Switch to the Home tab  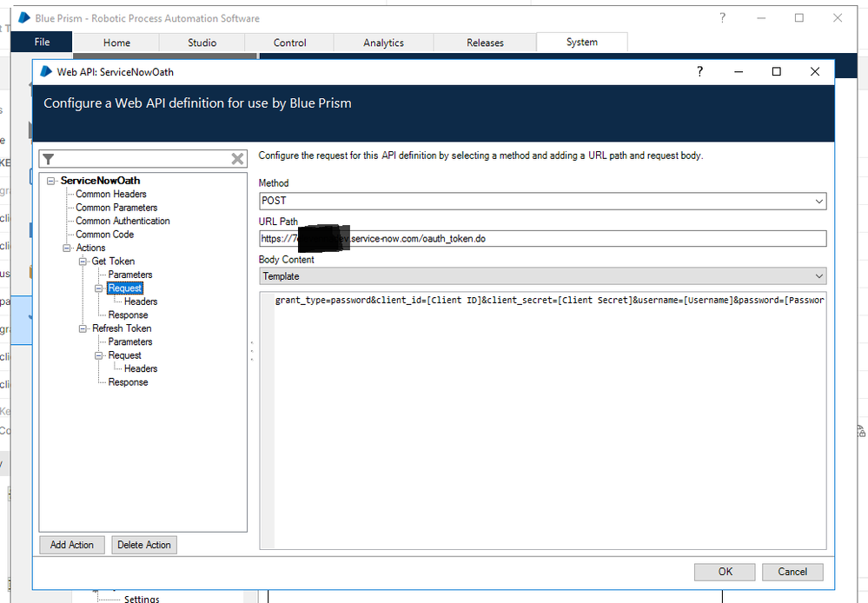116,43
